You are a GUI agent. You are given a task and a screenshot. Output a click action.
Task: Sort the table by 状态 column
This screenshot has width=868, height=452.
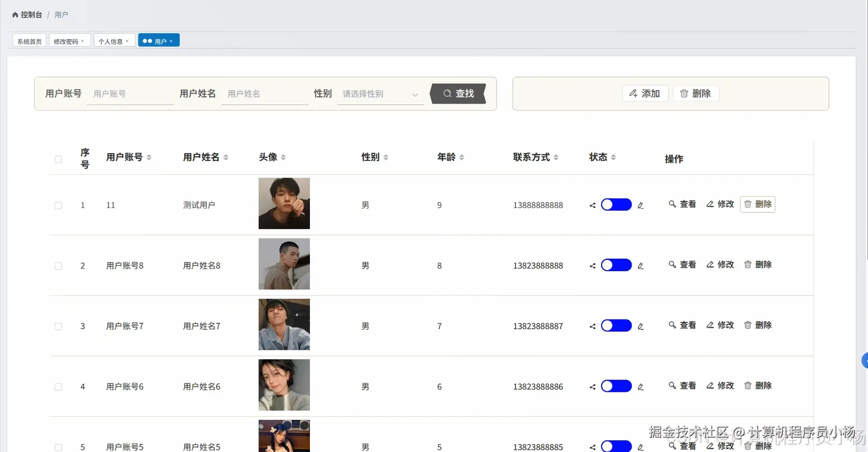613,158
